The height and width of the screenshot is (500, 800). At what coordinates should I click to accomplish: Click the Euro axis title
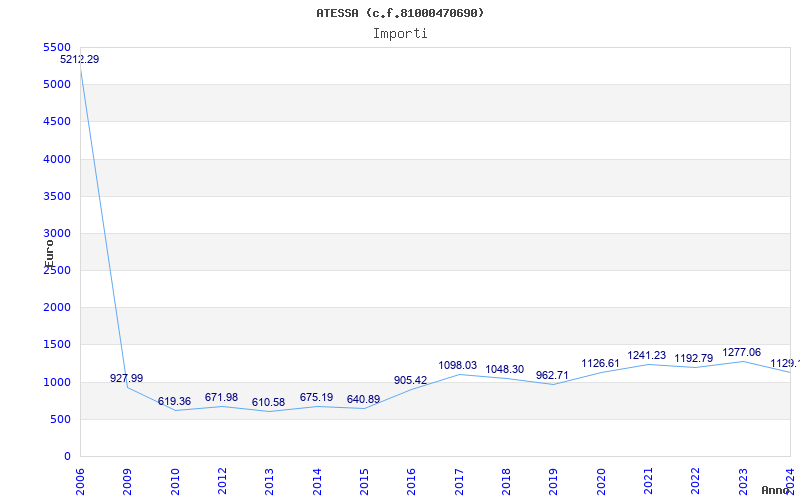click(49, 253)
